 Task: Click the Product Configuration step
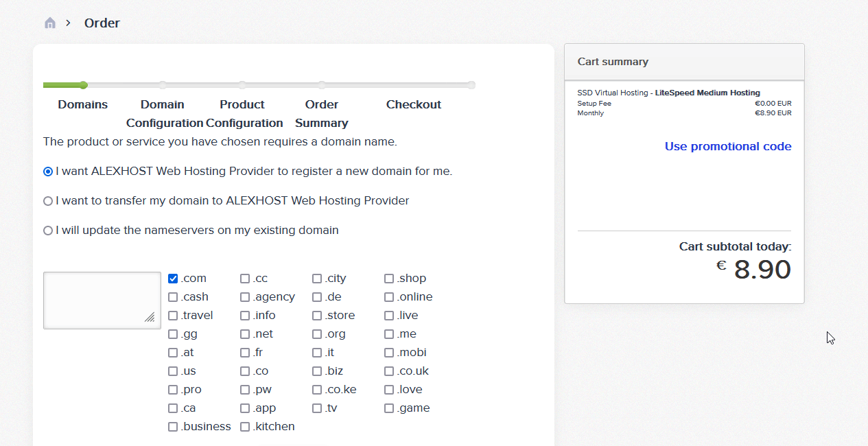pos(243,113)
